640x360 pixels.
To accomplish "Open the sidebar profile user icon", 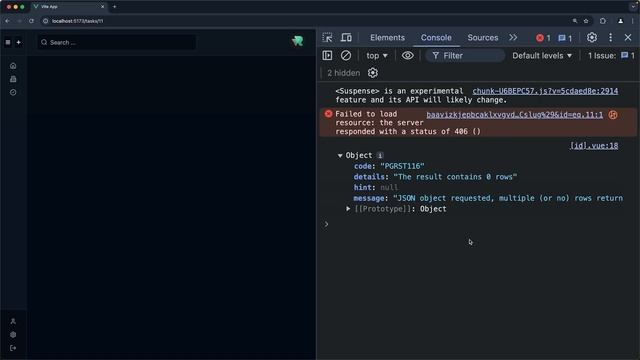I will tap(13, 321).
